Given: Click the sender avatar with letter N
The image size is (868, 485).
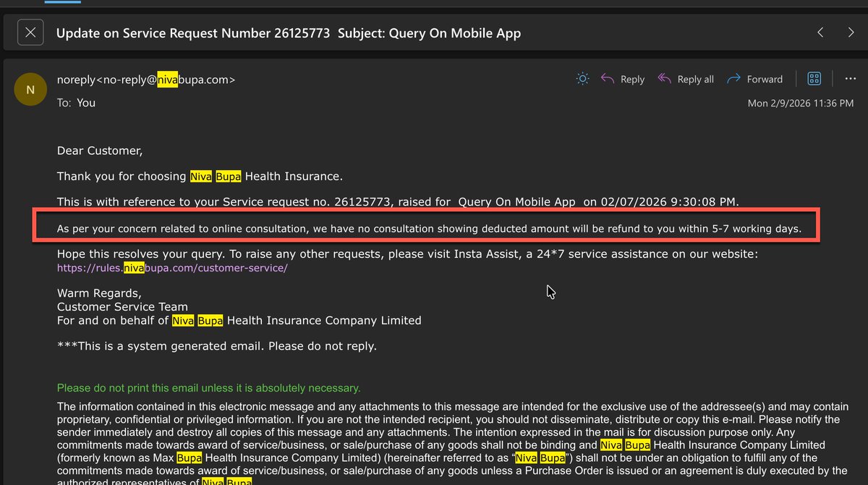Looking at the screenshot, I should [30, 90].
